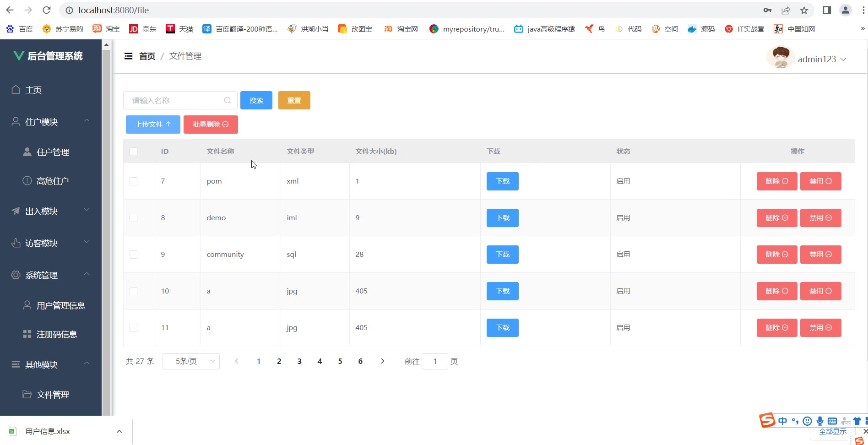Check the checkbox for row ID 10
The height and width of the screenshot is (445, 868).
tap(133, 291)
